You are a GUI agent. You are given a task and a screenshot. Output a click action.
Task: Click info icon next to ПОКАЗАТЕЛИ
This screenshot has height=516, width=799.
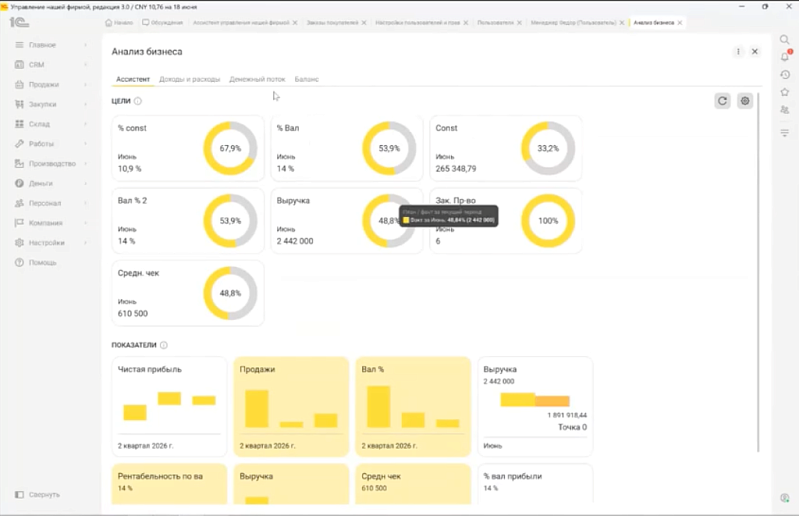164,345
